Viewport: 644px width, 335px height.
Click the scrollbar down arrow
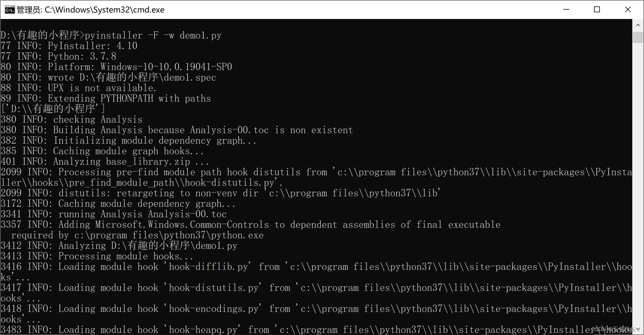tap(638, 329)
